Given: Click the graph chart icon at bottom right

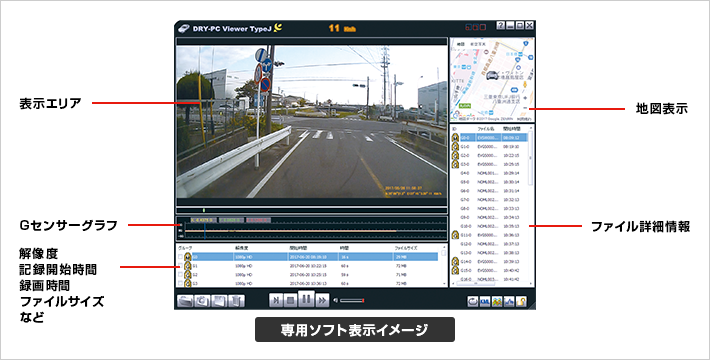Looking at the screenshot, I should 509,301.
